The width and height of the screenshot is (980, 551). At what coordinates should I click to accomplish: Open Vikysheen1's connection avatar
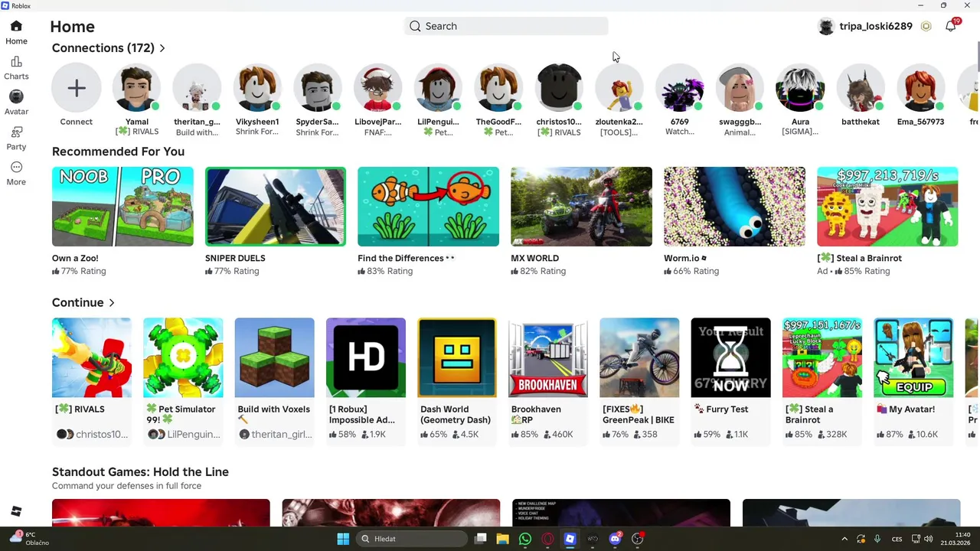[x=257, y=88]
